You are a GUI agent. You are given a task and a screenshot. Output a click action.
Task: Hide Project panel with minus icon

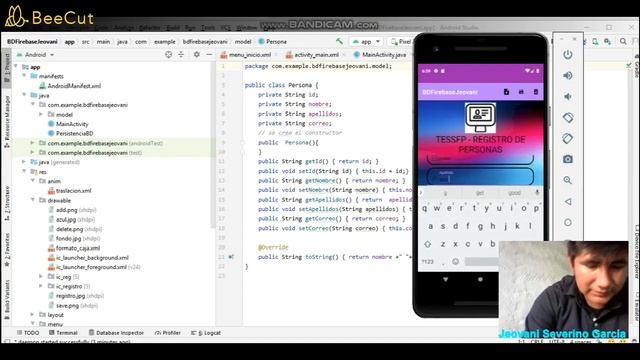click(x=209, y=54)
